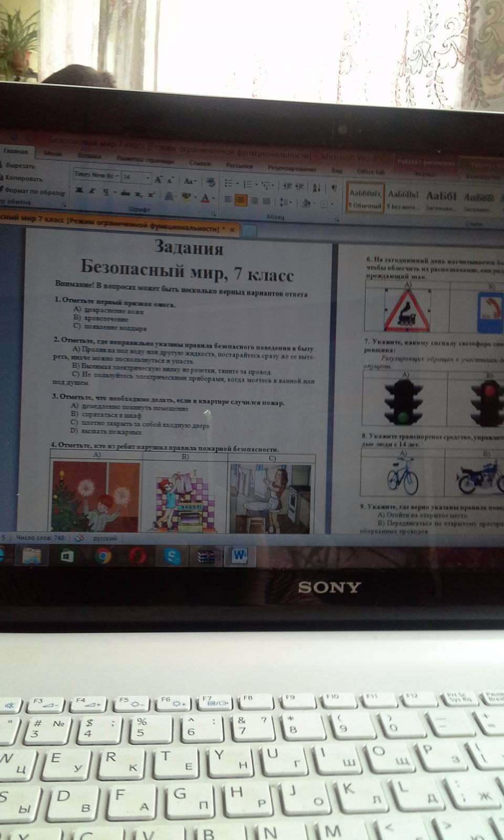Click the Shrink Font icon
Viewport: 504px width, 840px height.
170,180
